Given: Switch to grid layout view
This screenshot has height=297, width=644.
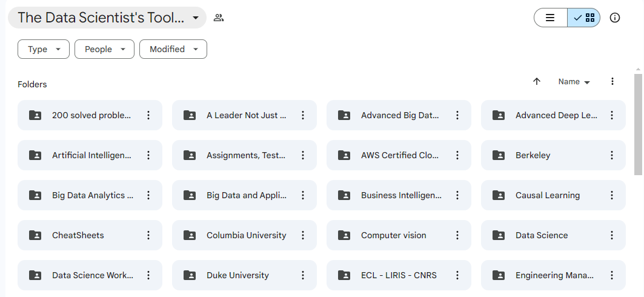Looking at the screenshot, I should click(x=583, y=18).
